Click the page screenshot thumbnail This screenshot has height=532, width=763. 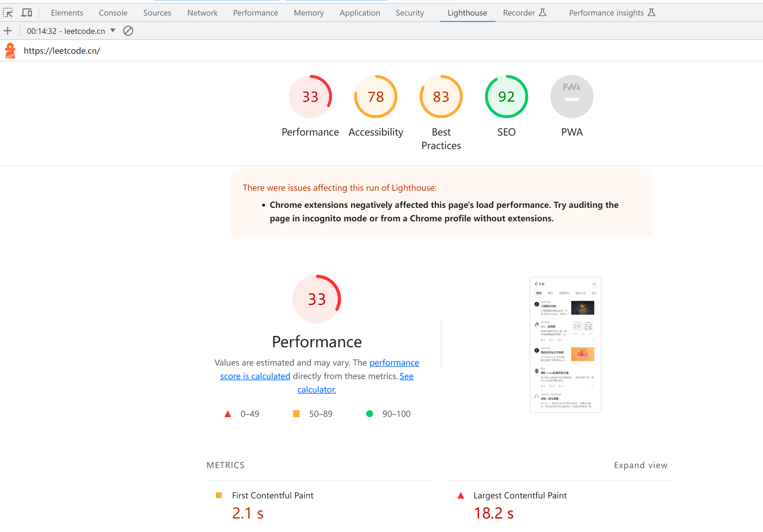click(x=565, y=345)
